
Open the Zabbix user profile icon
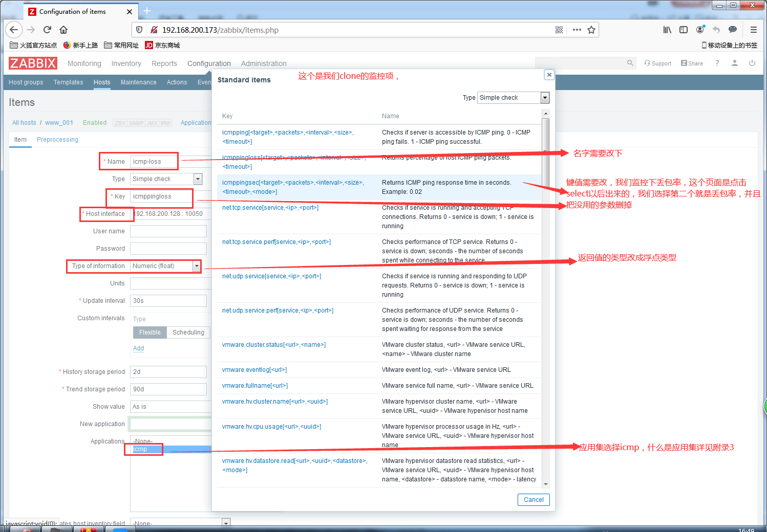(735, 63)
